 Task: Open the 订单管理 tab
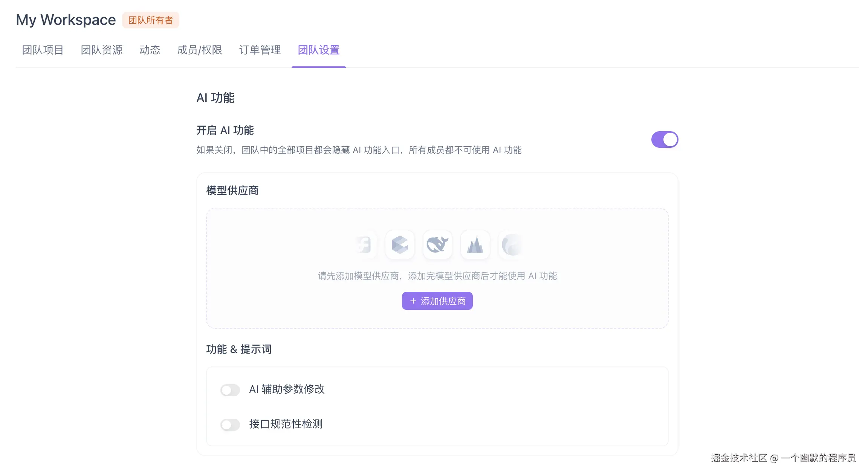pos(260,50)
